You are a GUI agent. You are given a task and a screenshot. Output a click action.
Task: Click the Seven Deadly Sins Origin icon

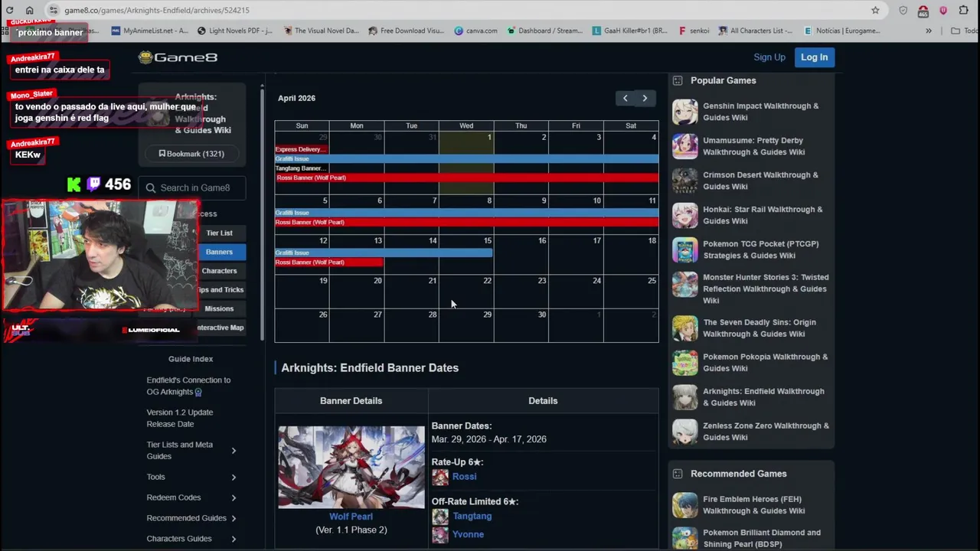coord(685,328)
